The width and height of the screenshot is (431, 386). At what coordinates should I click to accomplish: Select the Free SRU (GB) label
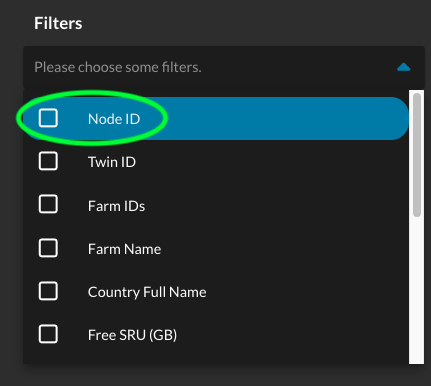pos(132,335)
